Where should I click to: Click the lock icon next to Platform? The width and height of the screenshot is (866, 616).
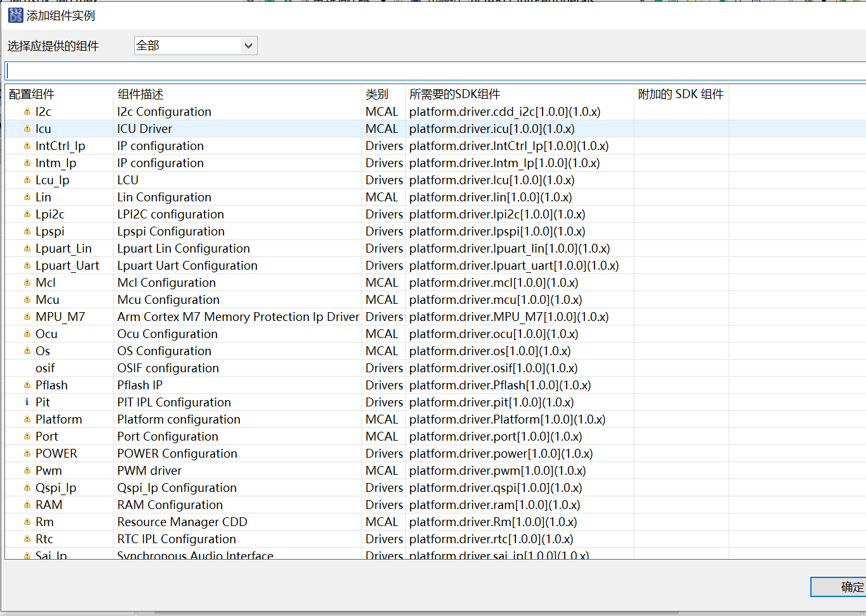click(x=25, y=419)
